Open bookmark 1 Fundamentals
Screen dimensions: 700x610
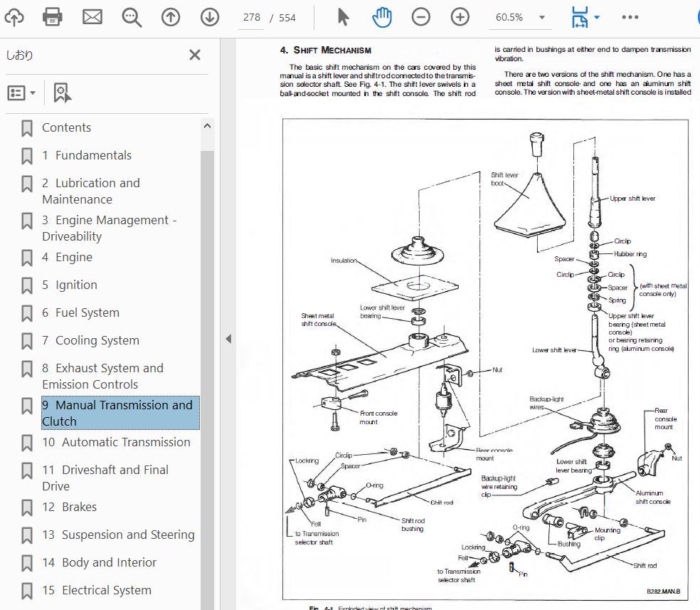click(x=87, y=155)
